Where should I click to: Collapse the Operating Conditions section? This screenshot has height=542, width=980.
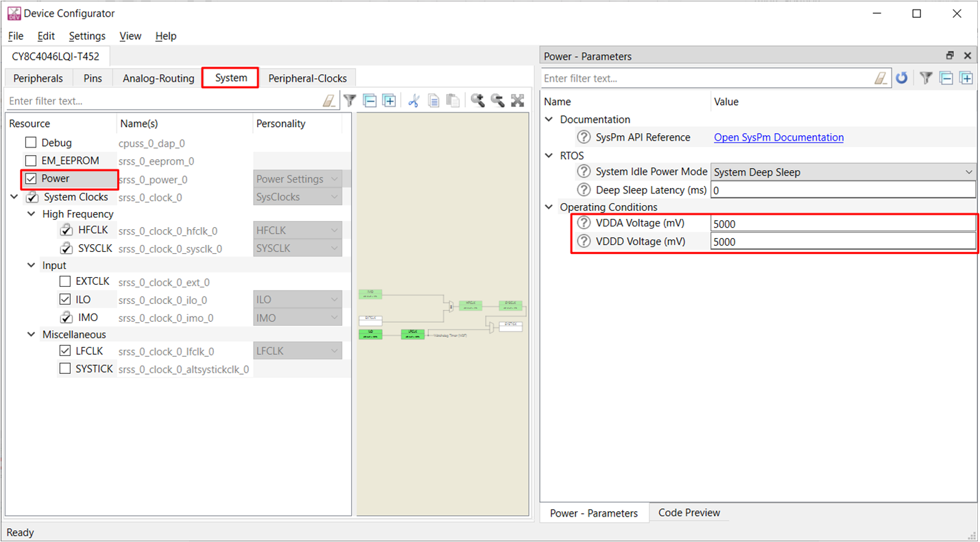(549, 207)
